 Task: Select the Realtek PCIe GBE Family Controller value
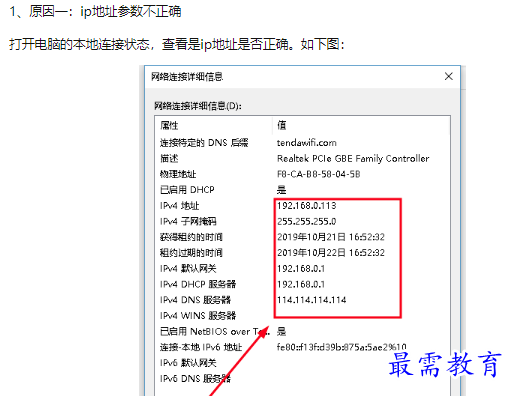[x=353, y=158]
